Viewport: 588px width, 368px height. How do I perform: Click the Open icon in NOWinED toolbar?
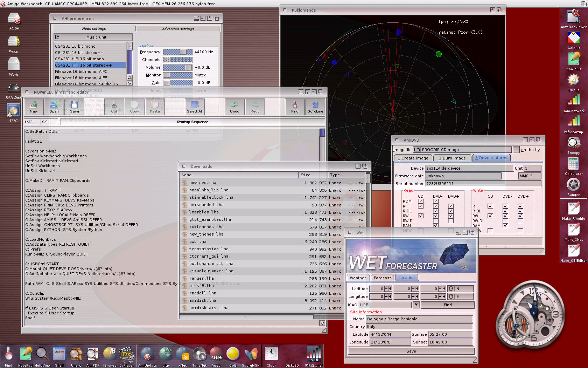click(x=54, y=107)
